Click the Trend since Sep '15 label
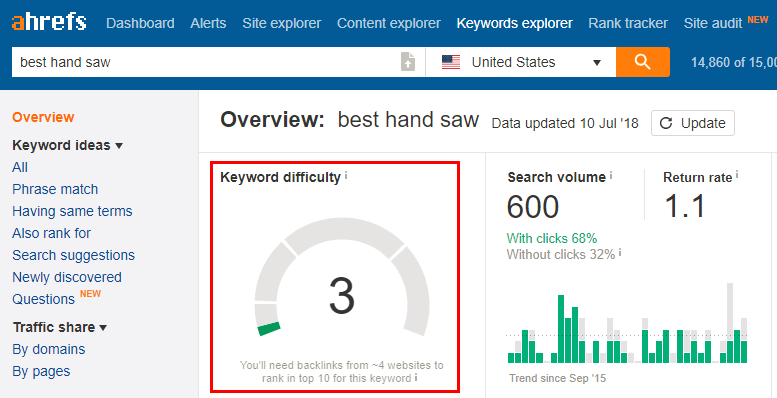 point(557,378)
